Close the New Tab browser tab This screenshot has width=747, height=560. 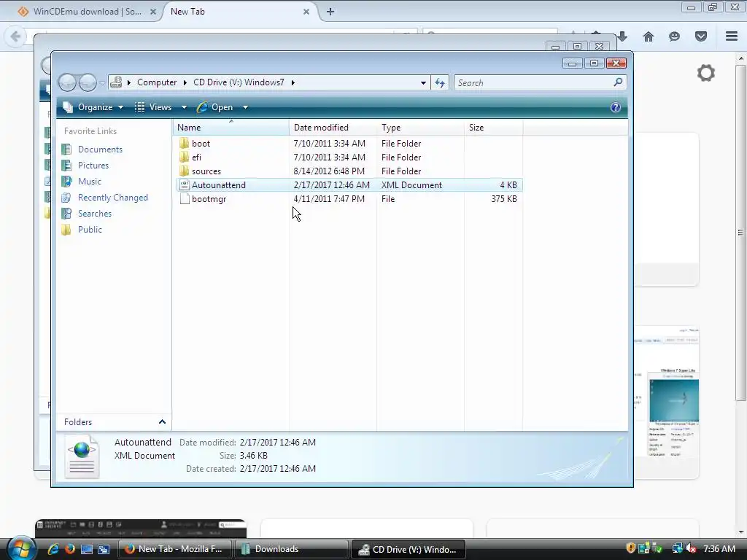(306, 12)
